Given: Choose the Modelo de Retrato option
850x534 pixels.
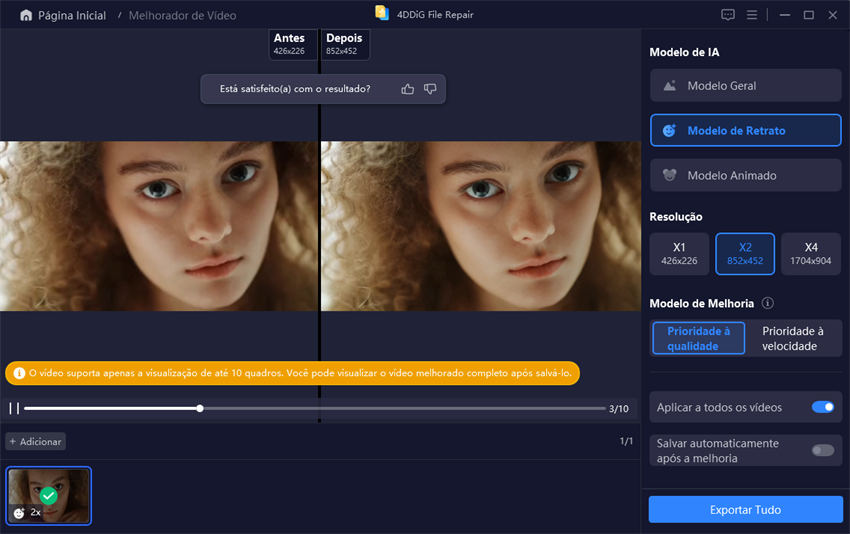Looking at the screenshot, I should tap(745, 131).
